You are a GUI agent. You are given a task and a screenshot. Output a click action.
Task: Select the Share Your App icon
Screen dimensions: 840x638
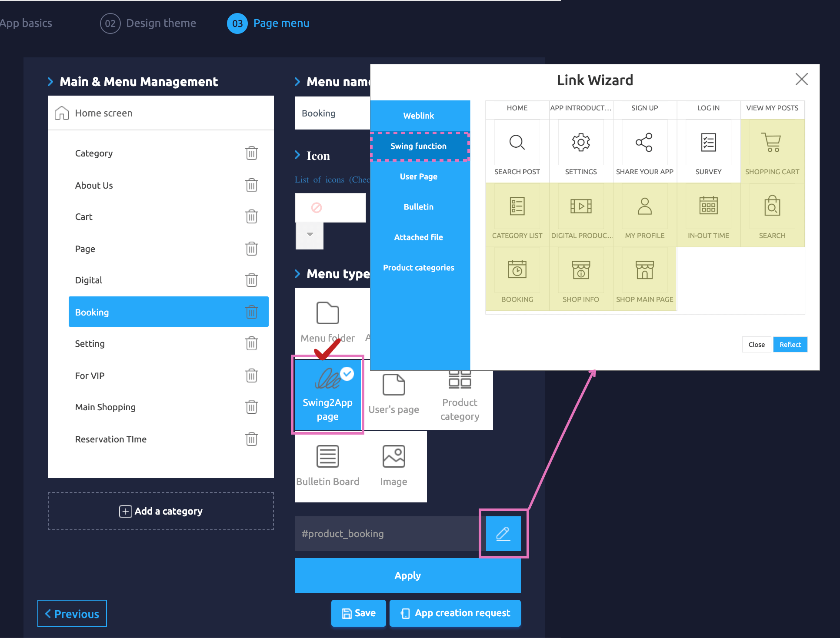coord(644,143)
